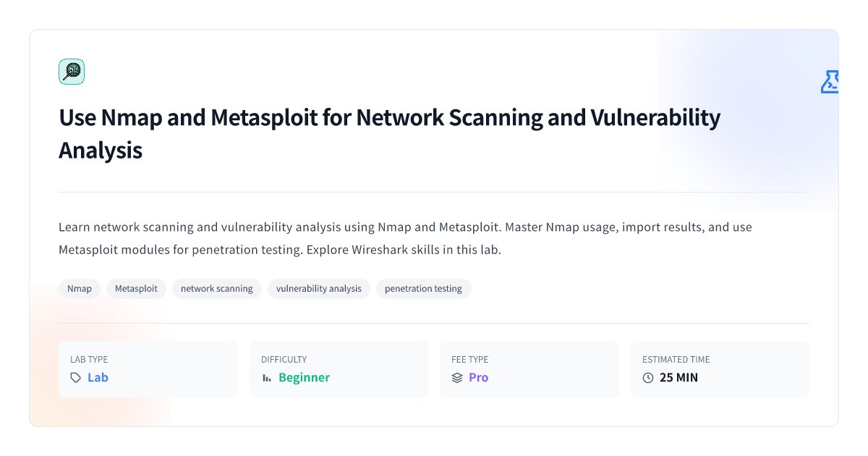The image size is (868, 456).
Task: Choose the vulnerability analysis tag
Action: point(319,289)
